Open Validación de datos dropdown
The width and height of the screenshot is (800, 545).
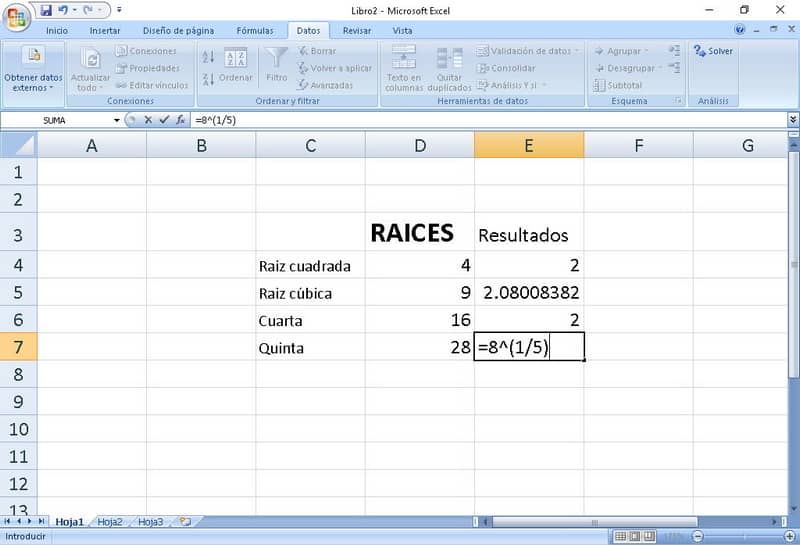pyautogui.click(x=528, y=51)
